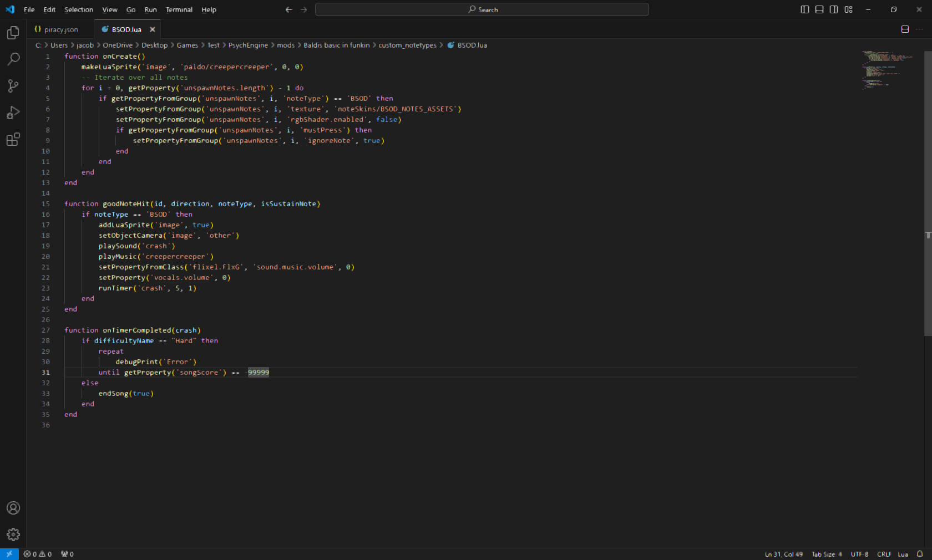
Task: Open the Run menu
Action: point(150,9)
